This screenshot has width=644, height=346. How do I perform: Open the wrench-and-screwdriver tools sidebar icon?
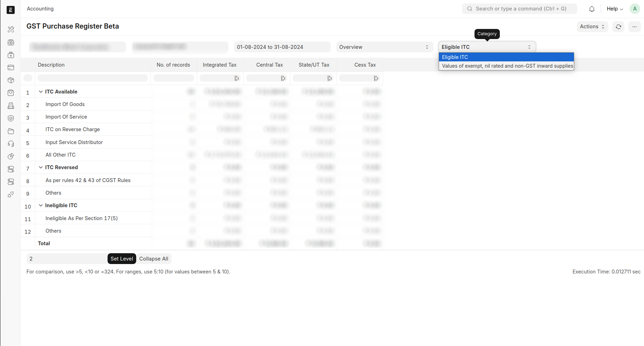[11, 30]
